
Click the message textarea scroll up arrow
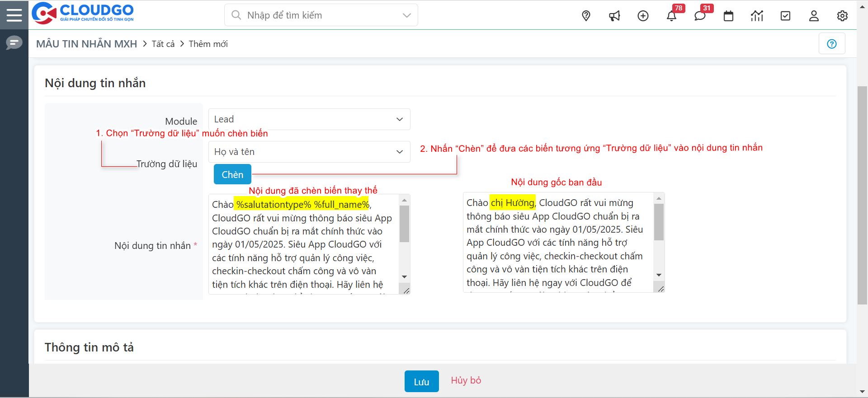405,200
